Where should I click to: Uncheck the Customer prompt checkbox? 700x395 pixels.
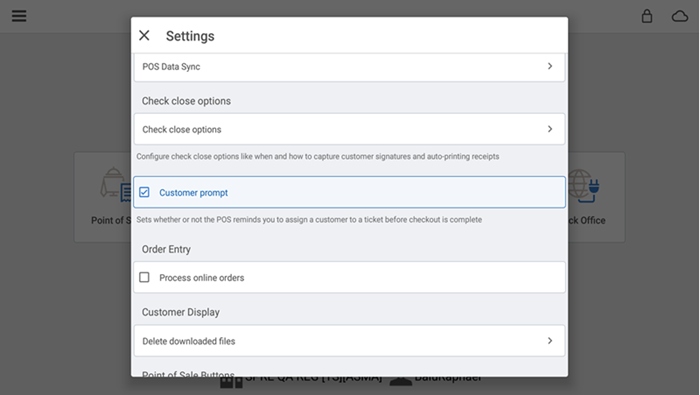(x=144, y=192)
